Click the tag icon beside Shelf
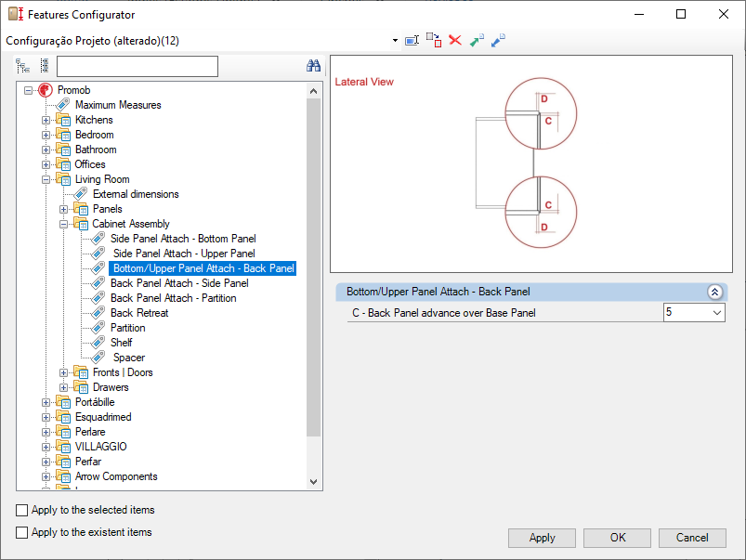Image resolution: width=746 pixels, height=560 pixels. tap(98, 342)
